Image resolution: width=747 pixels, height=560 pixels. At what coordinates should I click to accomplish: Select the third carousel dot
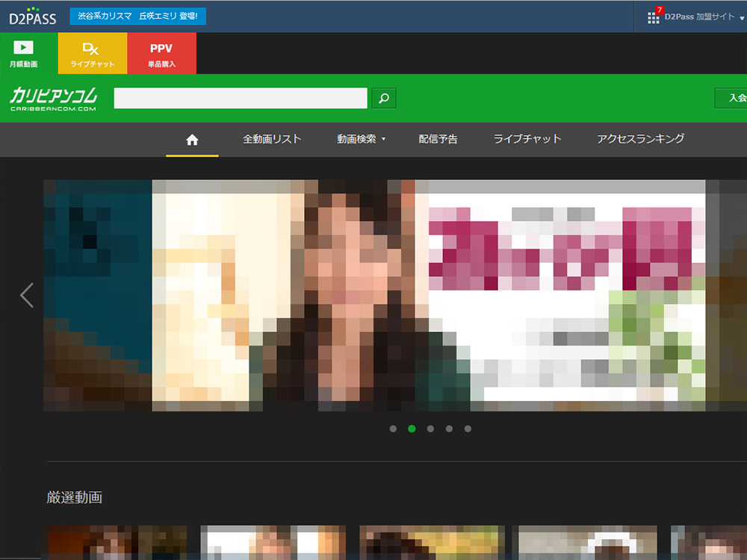[430, 429]
